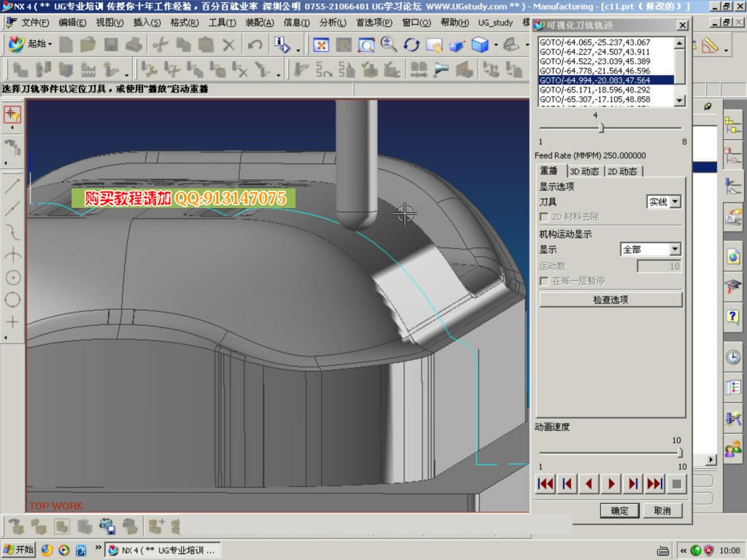This screenshot has height=560, width=747.
Task: Click the 动画速度 animation speed slider handle
Action: pyautogui.click(x=680, y=453)
